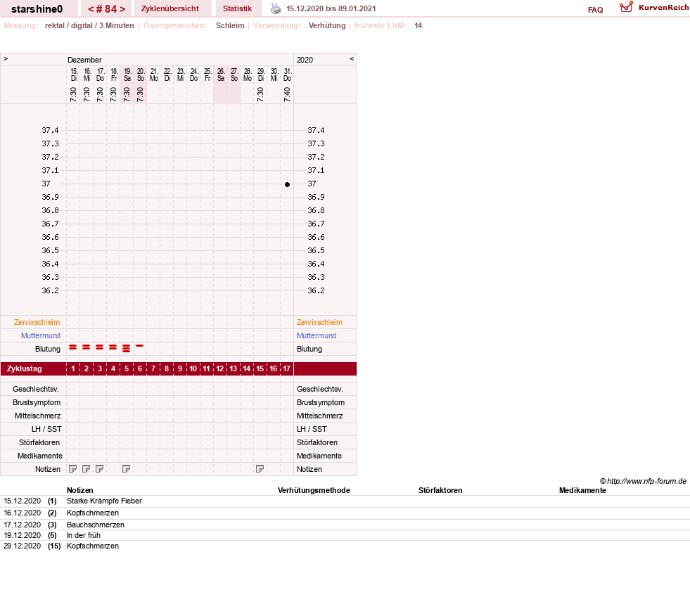690x616 pixels.
Task: Click the left Brustsymptom row label
Action: pos(37,402)
